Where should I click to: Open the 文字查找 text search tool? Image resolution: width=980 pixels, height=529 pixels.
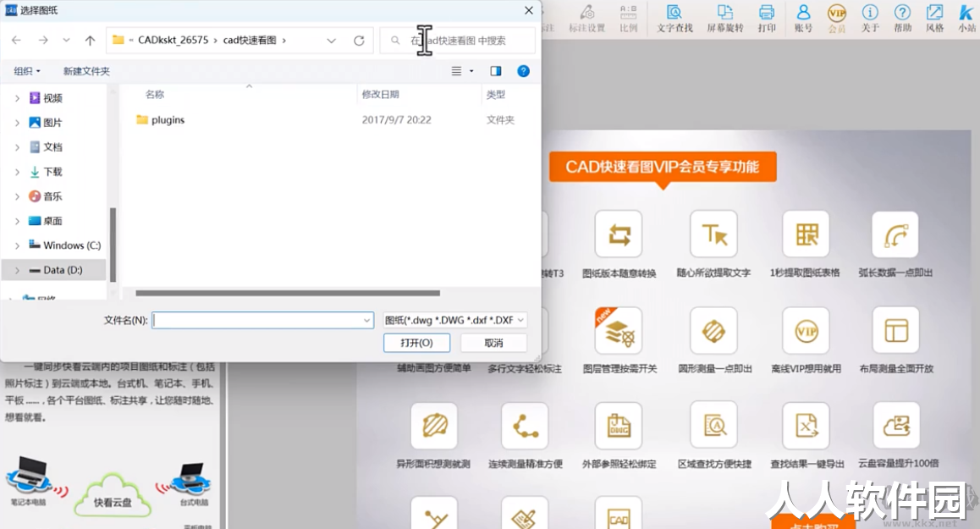[x=674, y=18]
